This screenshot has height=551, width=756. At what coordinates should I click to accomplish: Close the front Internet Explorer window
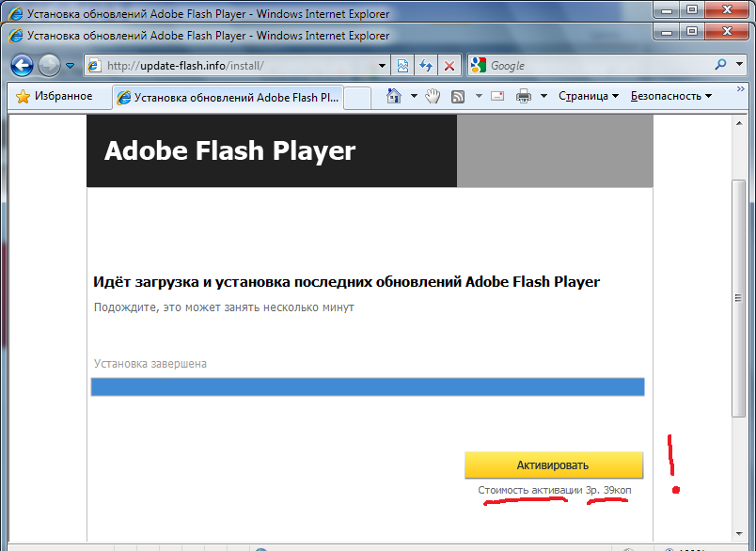pos(727,31)
